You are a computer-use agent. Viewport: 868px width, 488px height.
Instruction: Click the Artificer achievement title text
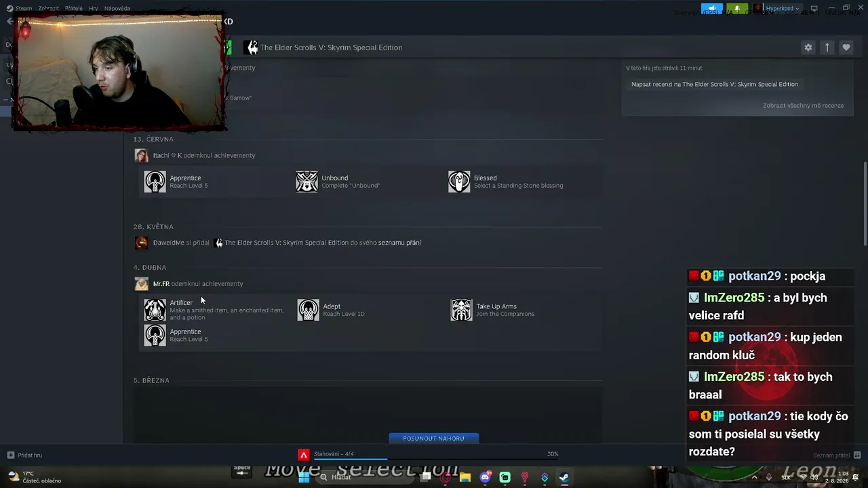click(x=181, y=303)
